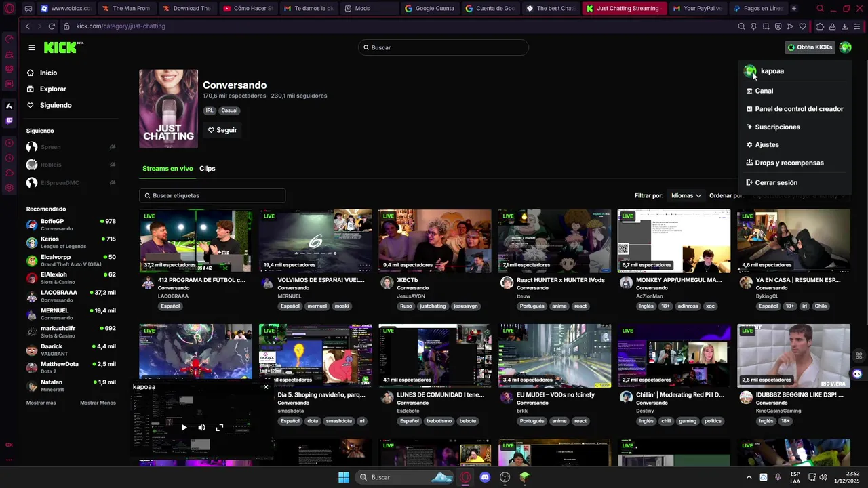Screen dimensions: 868x488
Task: Click the profile avatar beside Obtén KICKs
Action: [845, 47]
